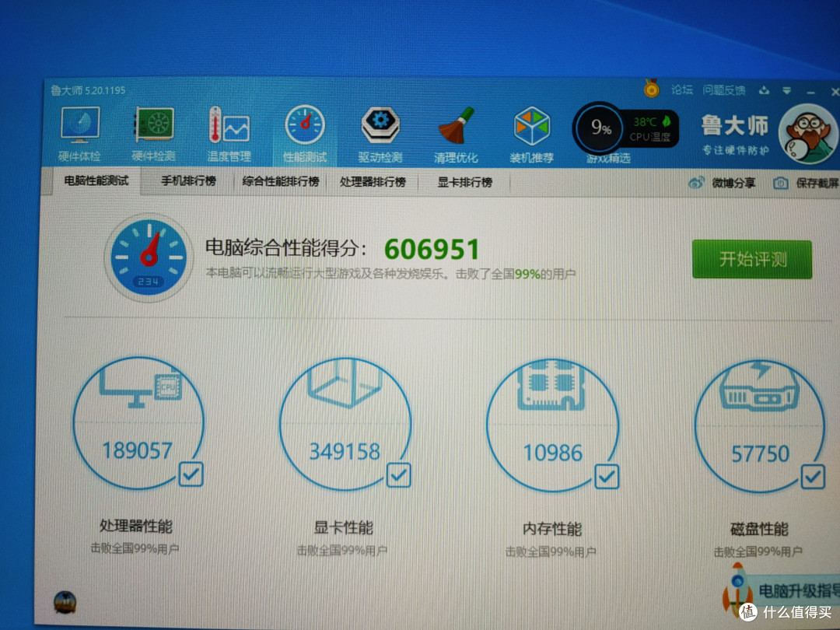This screenshot has width=840, height=630.
Task: Open the 问题反馈 feedback link
Action: pyautogui.click(x=724, y=90)
